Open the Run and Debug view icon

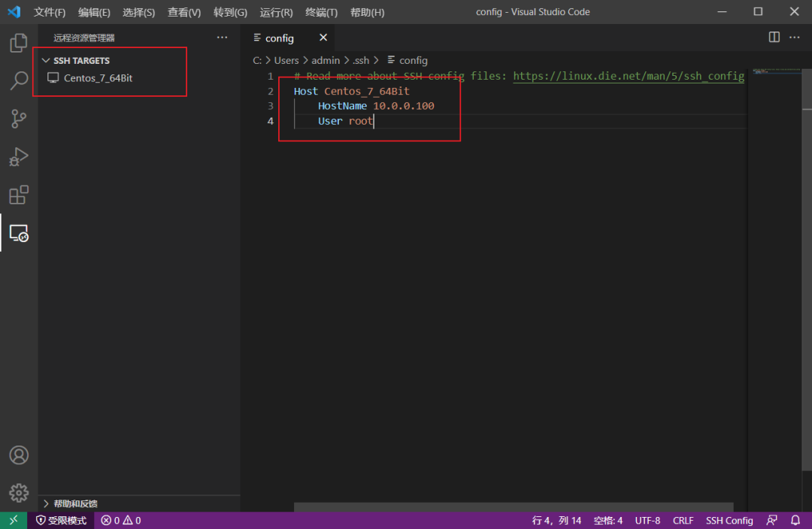[19, 157]
